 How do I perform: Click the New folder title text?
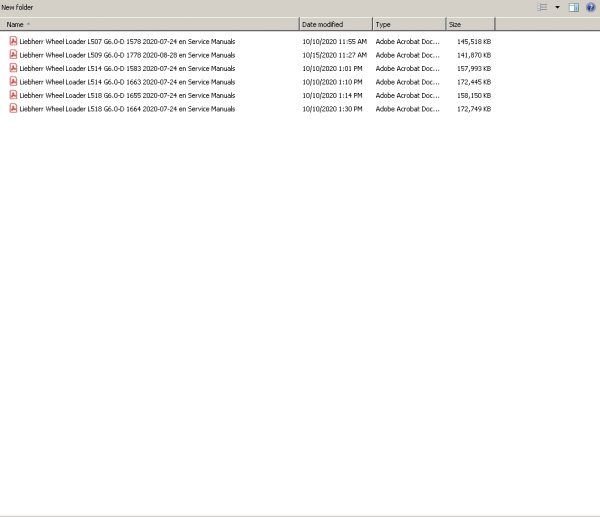point(17,7)
